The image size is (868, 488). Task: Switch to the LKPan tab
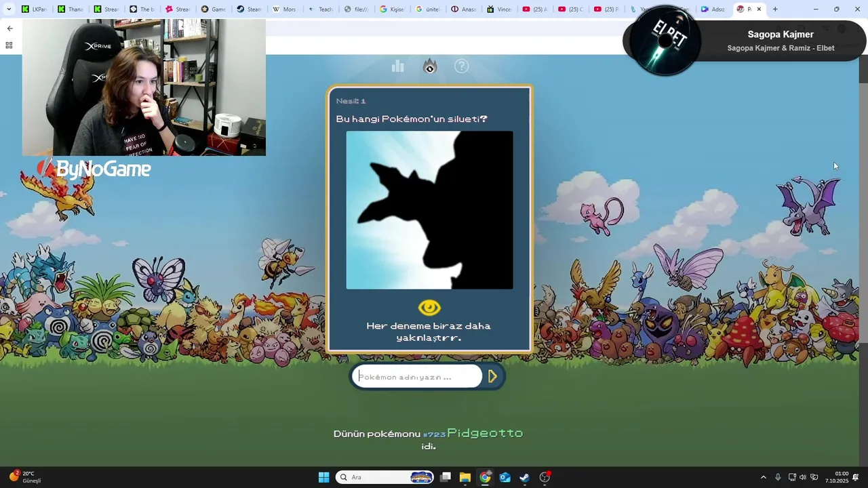(x=34, y=9)
